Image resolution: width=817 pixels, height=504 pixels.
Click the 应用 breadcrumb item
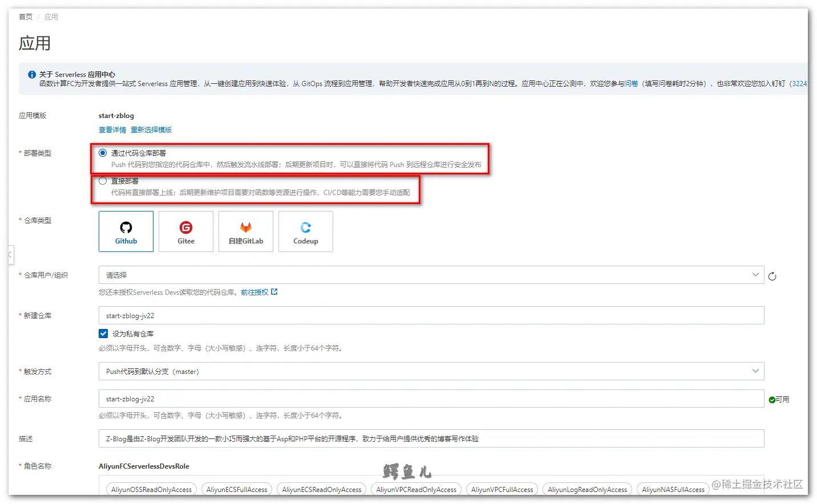tap(51, 17)
